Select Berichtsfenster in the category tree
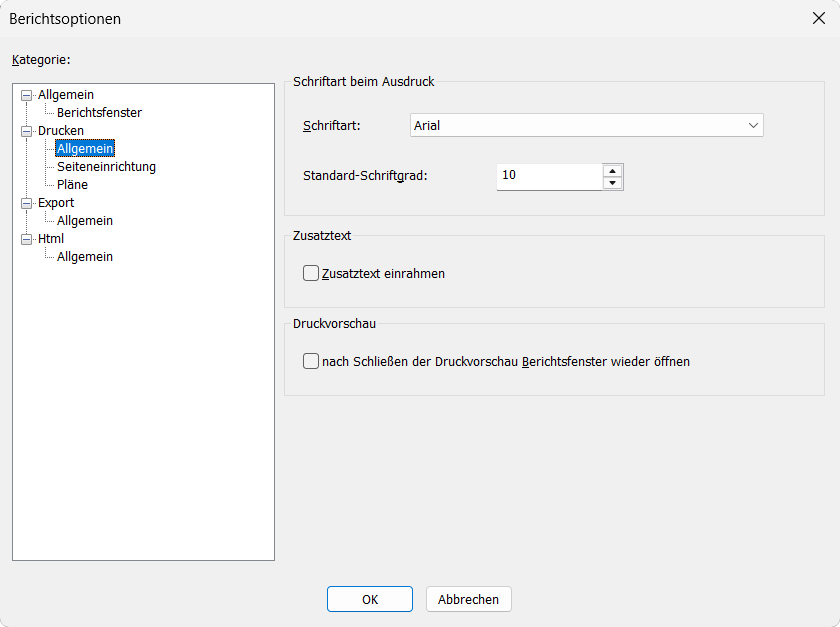 coord(99,113)
